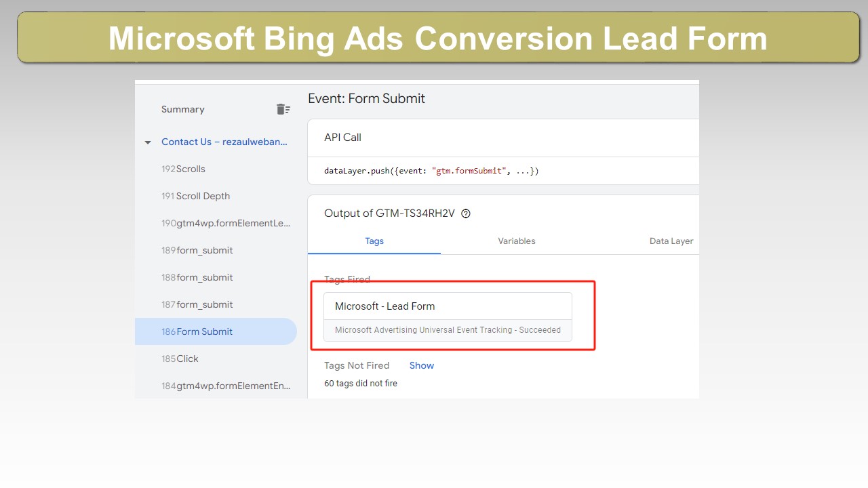
Task: Switch to the Tags tab
Action: tap(374, 241)
